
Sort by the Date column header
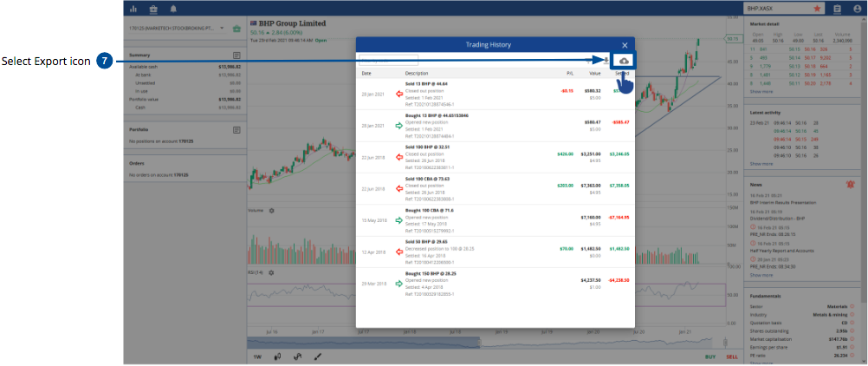[x=366, y=73]
